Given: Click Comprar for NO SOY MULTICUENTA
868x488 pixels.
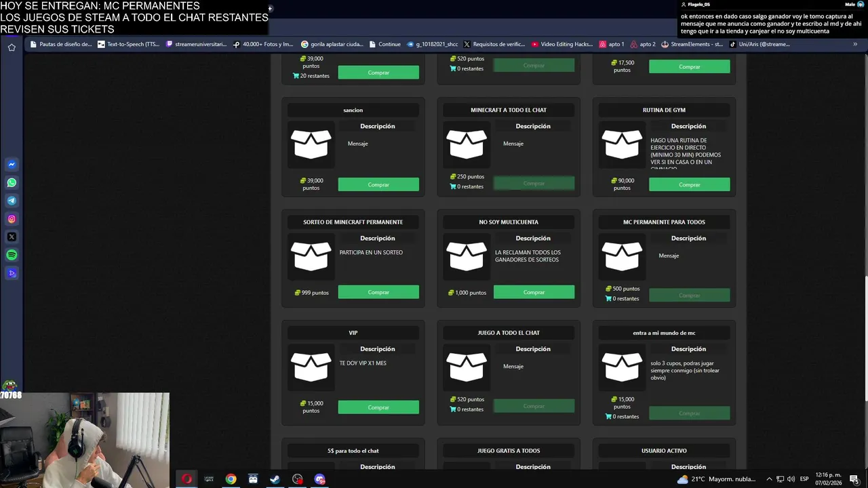Looking at the screenshot, I should pyautogui.click(x=534, y=292).
